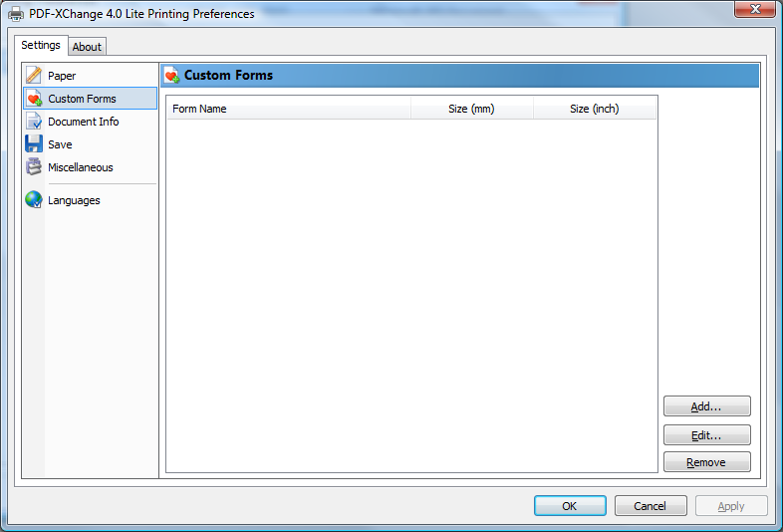Click the Custom Forms heart icon in sidebar
This screenshot has height=532, width=783.
pos(34,99)
